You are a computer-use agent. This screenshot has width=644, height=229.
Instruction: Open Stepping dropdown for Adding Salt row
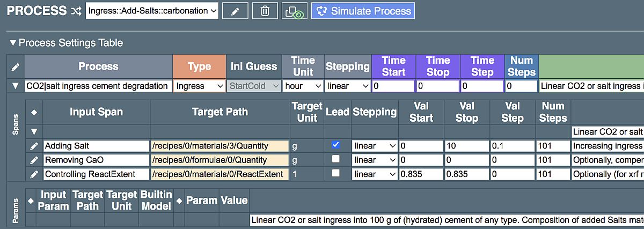375,146
